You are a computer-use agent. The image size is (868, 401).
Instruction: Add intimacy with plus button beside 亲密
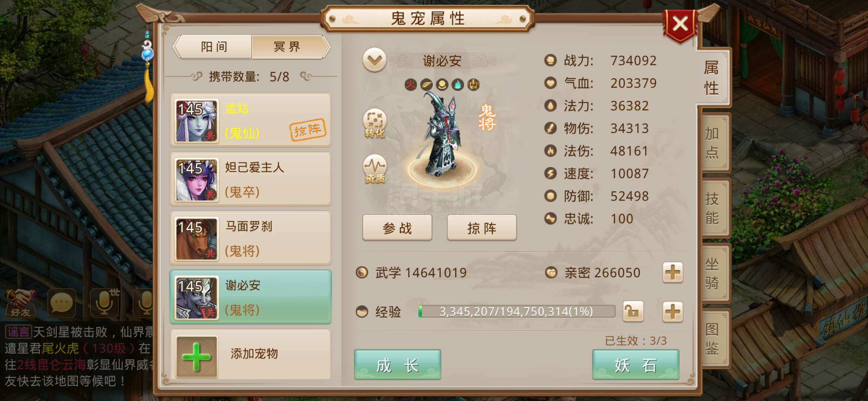pyautogui.click(x=673, y=273)
